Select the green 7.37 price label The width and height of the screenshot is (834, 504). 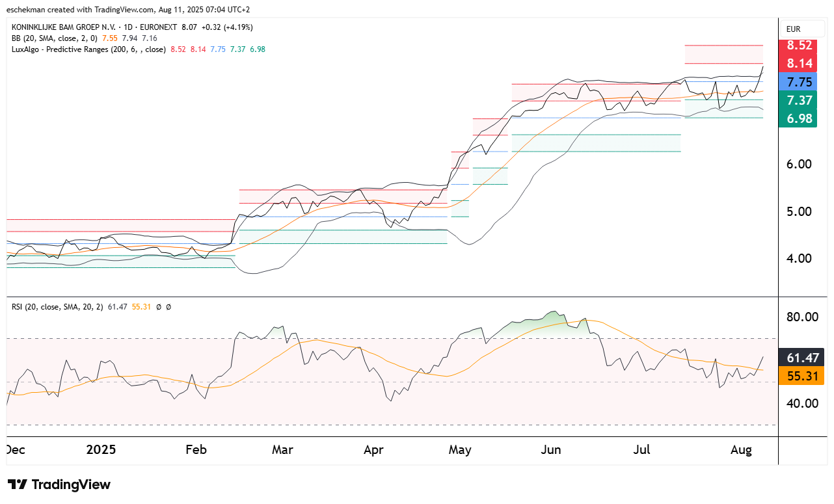(799, 100)
